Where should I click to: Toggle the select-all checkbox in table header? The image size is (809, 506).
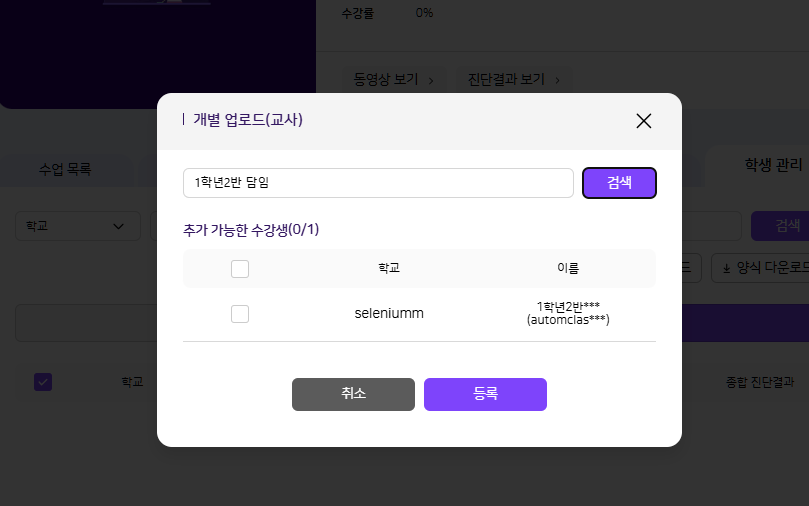[x=240, y=268]
